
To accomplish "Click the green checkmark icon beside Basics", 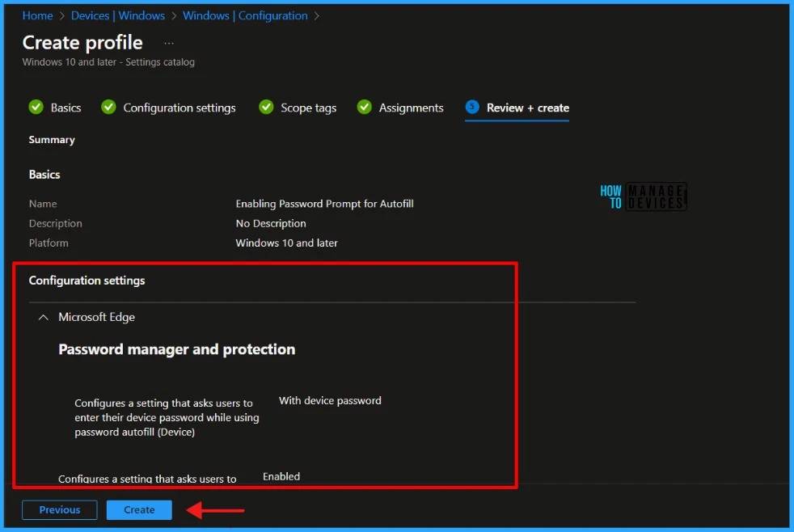I will pyautogui.click(x=36, y=108).
